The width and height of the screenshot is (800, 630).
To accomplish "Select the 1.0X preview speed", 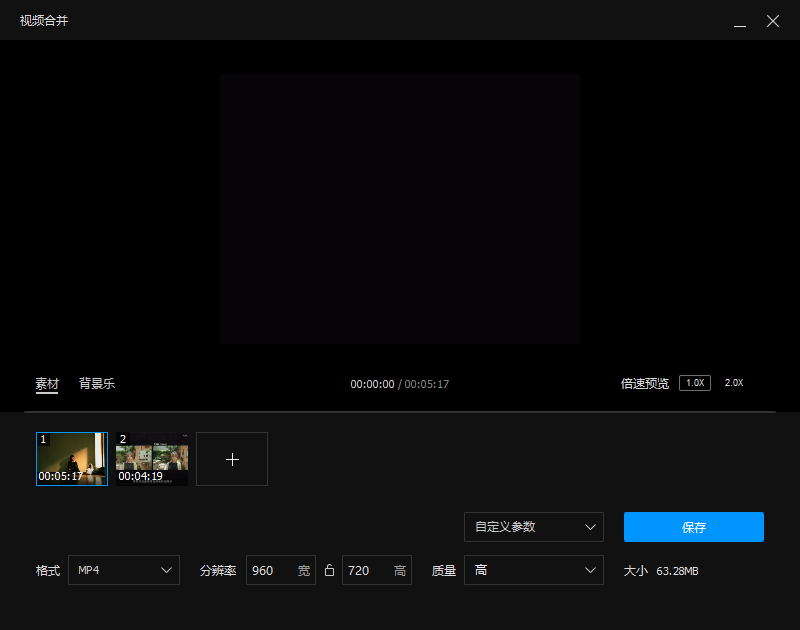I will [x=694, y=382].
